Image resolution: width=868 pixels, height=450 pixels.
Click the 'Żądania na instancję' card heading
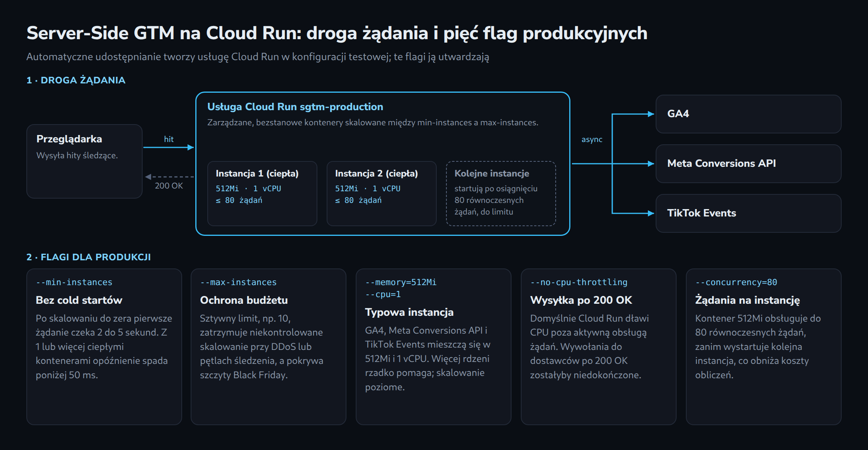click(747, 300)
